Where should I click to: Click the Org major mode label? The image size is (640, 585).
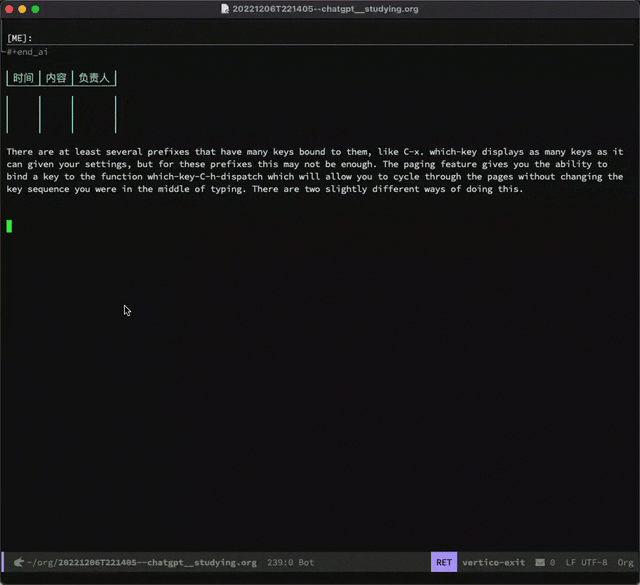(x=625, y=563)
